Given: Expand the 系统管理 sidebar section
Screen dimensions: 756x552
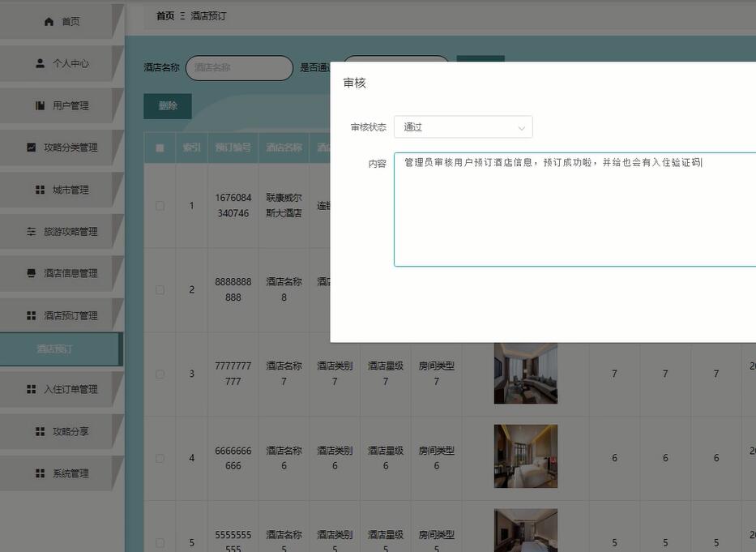Looking at the screenshot, I should [x=61, y=473].
